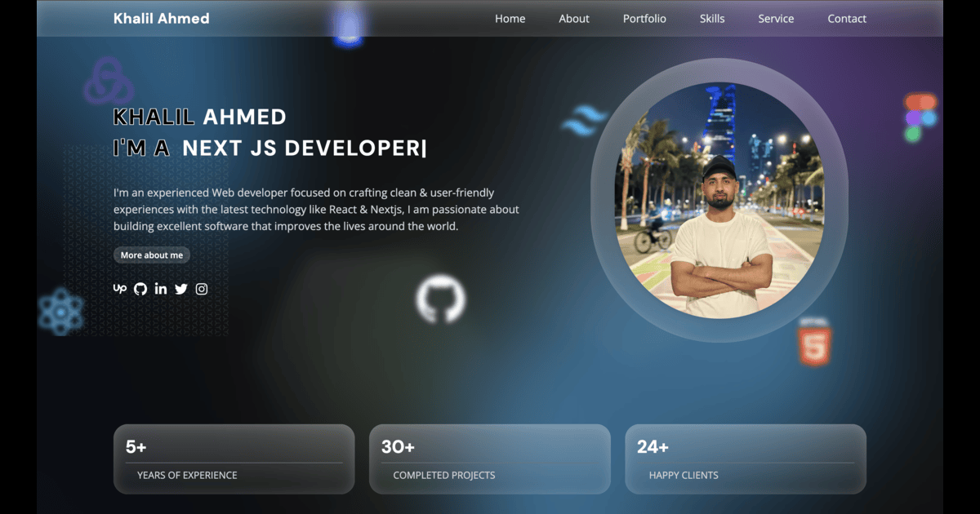980x514 pixels.
Task: Select the '30+ Completed Projects' card
Action: tap(490, 459)
